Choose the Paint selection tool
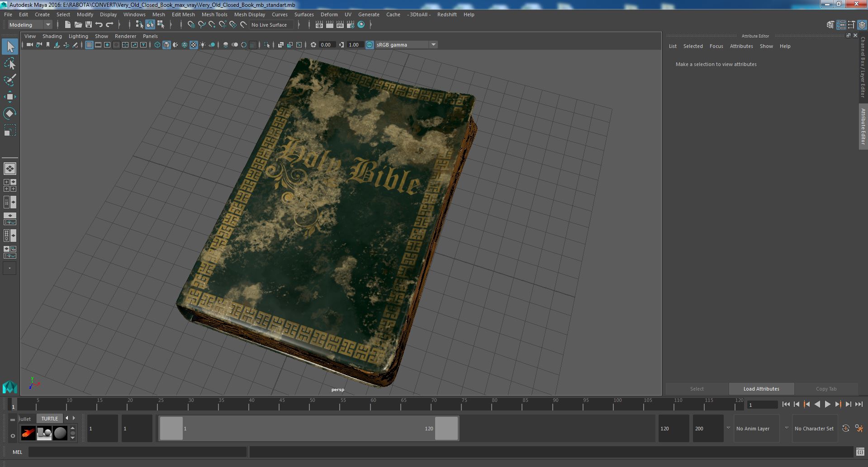Image resolution: width=868 pixels, height=467 pixels. pos(10,80)
